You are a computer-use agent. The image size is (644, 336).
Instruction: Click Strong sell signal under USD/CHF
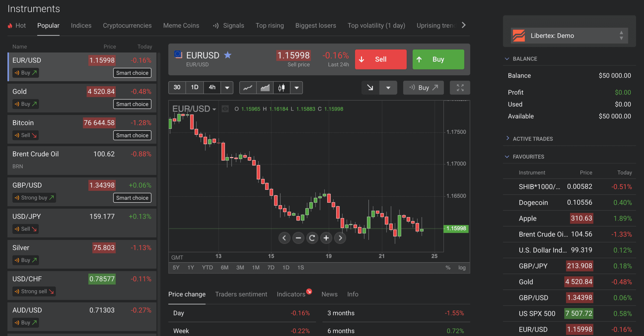coord(34,291)
